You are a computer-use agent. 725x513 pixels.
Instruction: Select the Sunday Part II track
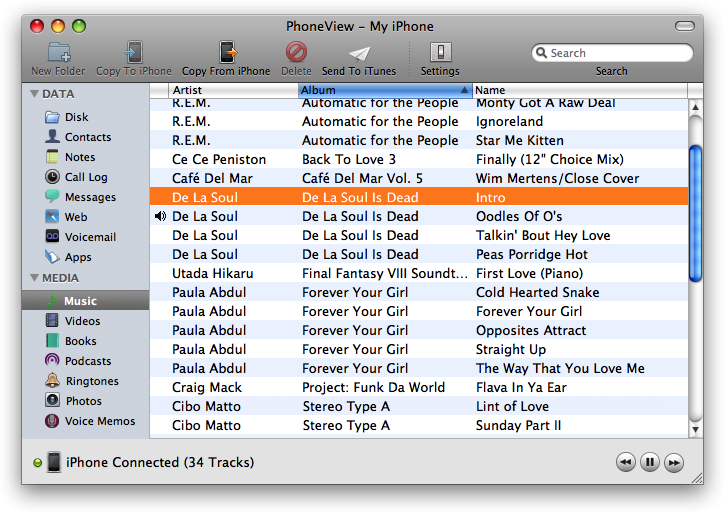click(419, 425)
